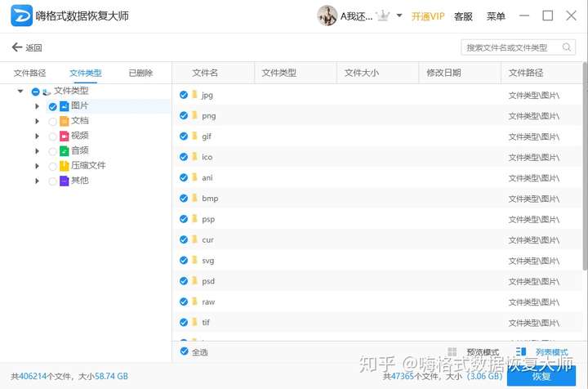
Task: Go back via 返回 button
Action: [27, 47]
